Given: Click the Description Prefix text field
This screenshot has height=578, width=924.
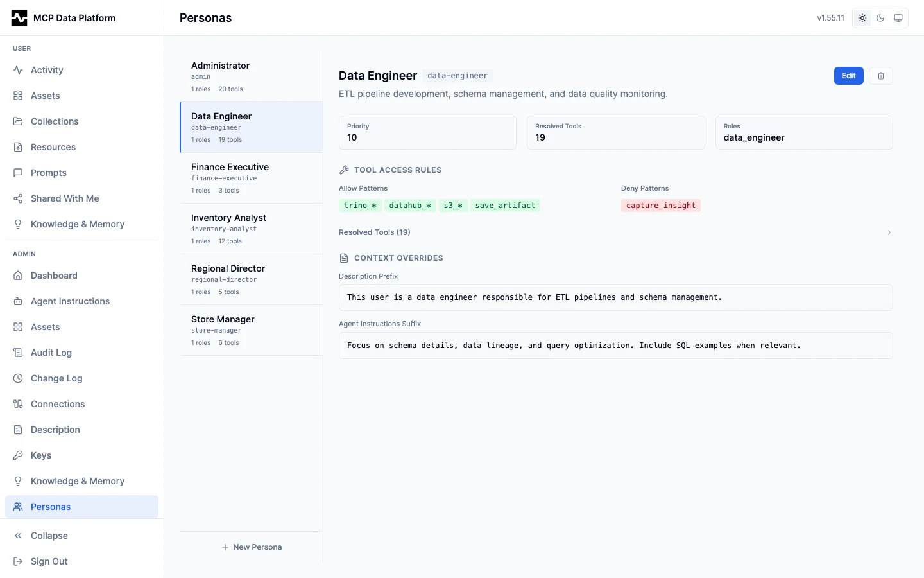Looking at the screenshot, I should point(615,297).
